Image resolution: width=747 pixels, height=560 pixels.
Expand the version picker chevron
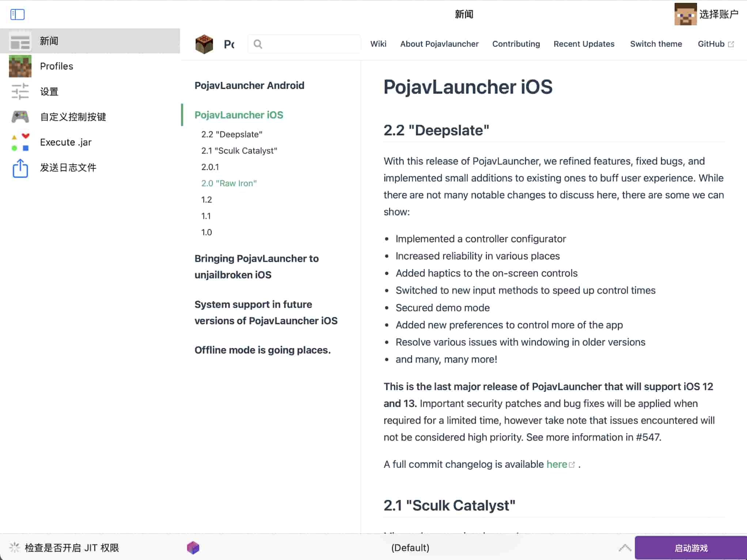coord(625,548)
